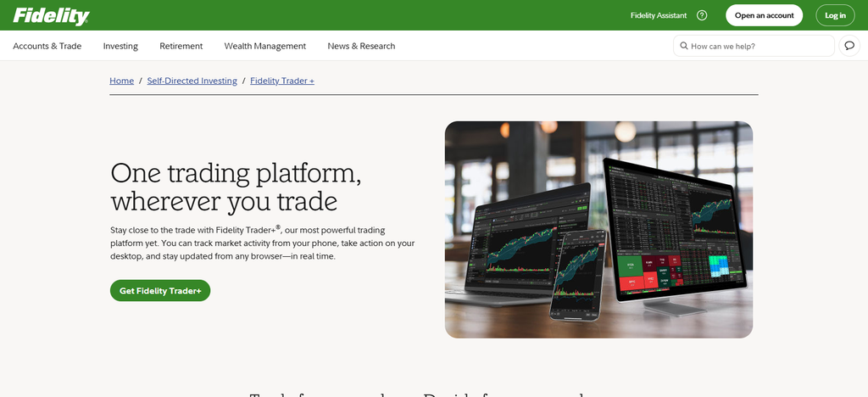Open the Investing menu

[x=120, y=46]
